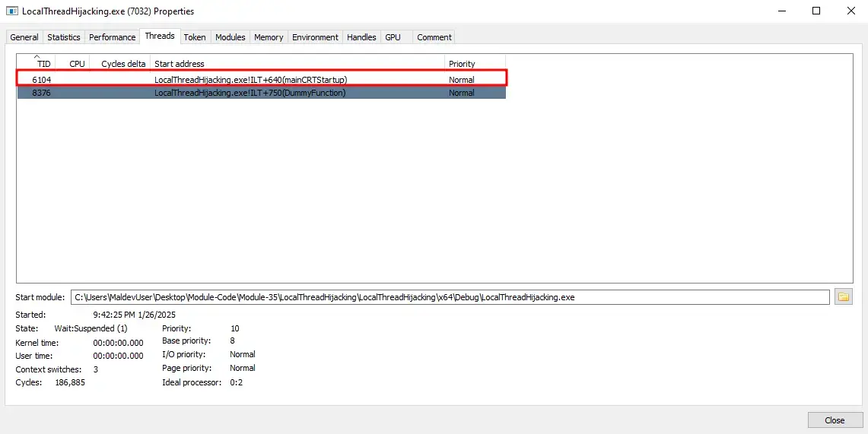
Task: Open the Handles tab
Action: (361, 37)
